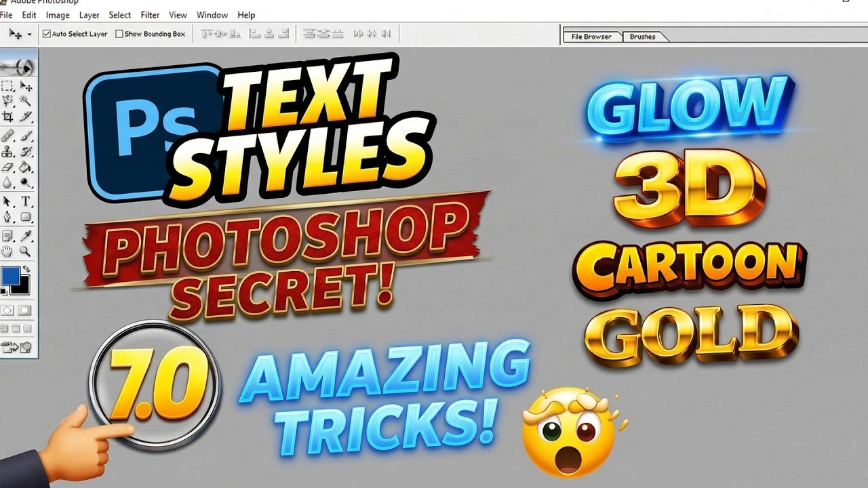Swap foreground and background colors

click(x=26, y=270)
